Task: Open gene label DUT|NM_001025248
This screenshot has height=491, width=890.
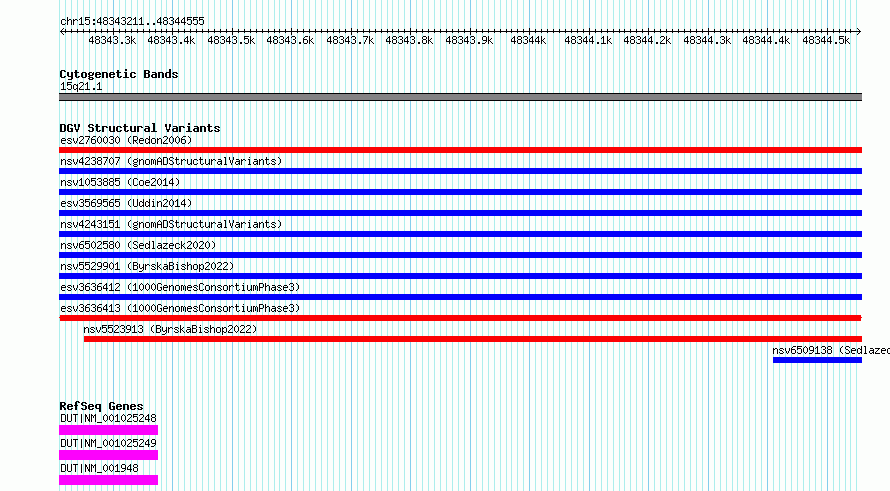Action: coord(108,418)
